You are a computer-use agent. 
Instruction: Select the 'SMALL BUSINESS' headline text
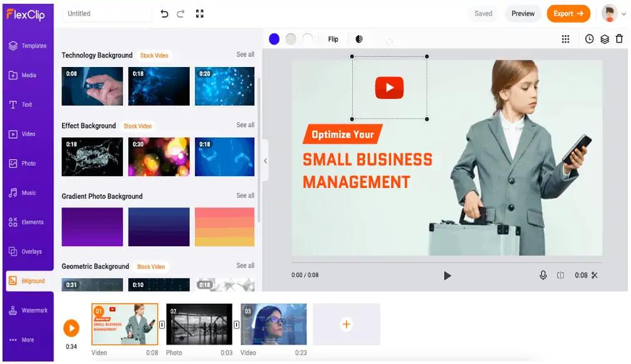click(367, 160)
